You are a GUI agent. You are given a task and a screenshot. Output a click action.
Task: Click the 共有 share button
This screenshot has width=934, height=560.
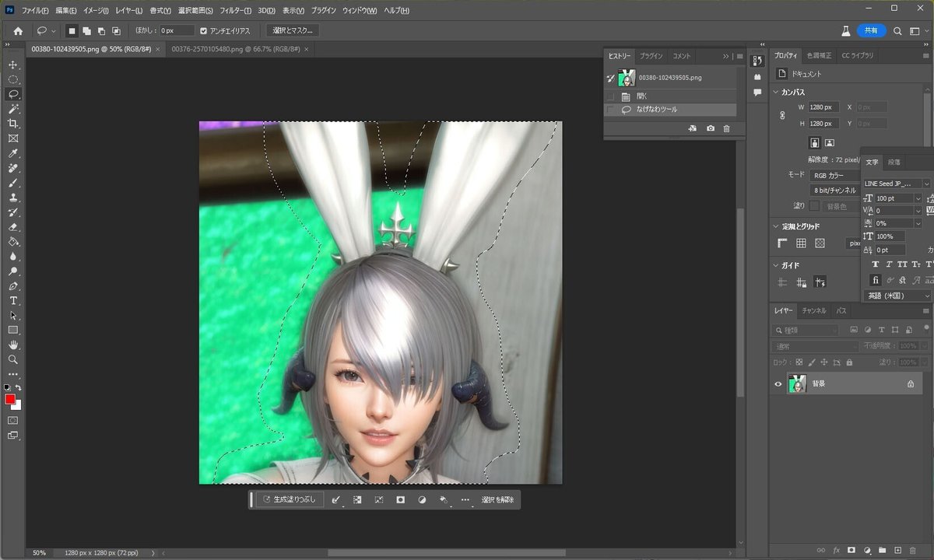tap(871, 30)
